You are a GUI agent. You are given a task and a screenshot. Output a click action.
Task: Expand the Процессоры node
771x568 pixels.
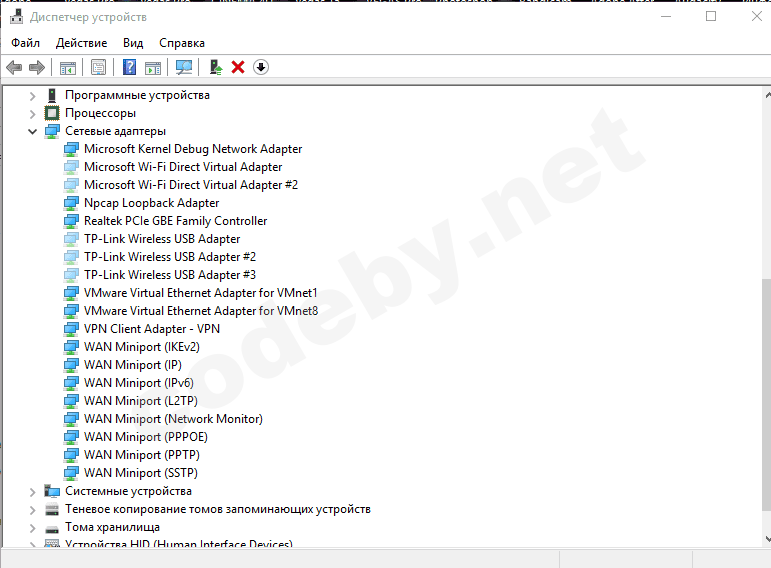tap(32, 114)
